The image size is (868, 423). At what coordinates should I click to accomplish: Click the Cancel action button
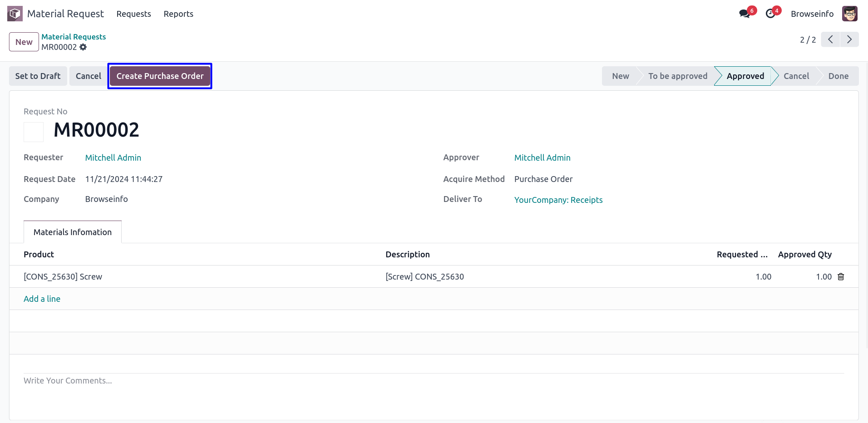tap(88, 76)
